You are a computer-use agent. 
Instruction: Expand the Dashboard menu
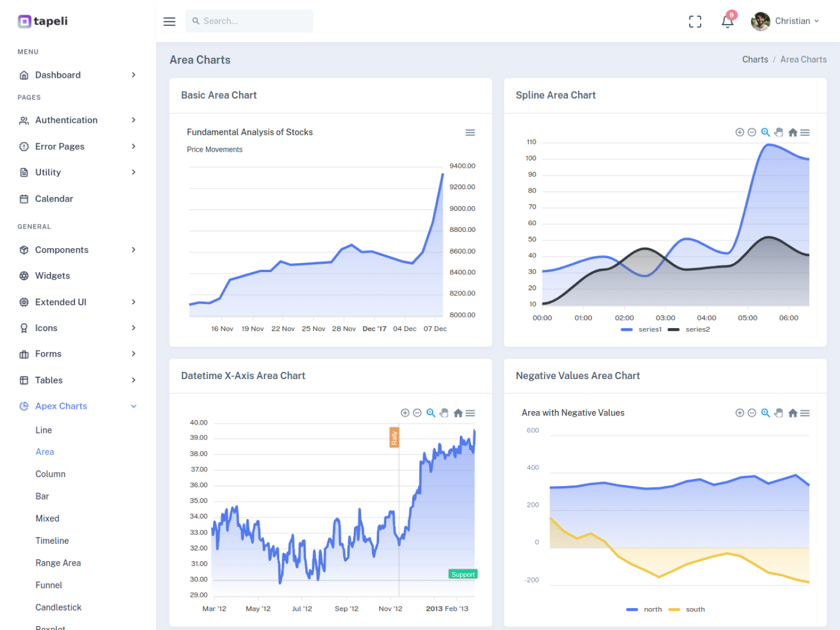77,75
